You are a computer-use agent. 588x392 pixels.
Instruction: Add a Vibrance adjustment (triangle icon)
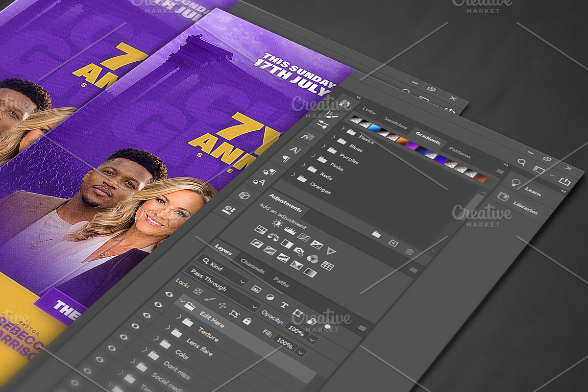[332, 251]
